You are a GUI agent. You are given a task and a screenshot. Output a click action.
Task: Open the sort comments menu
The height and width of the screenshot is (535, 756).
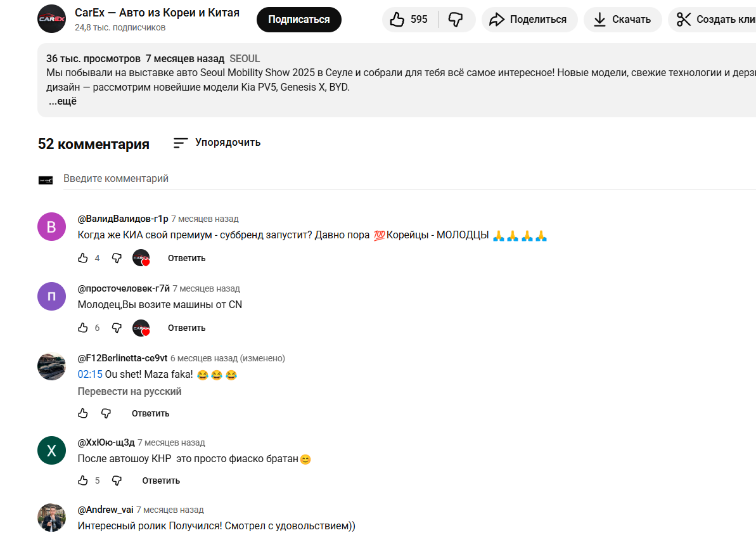click(x=217, y=143)
